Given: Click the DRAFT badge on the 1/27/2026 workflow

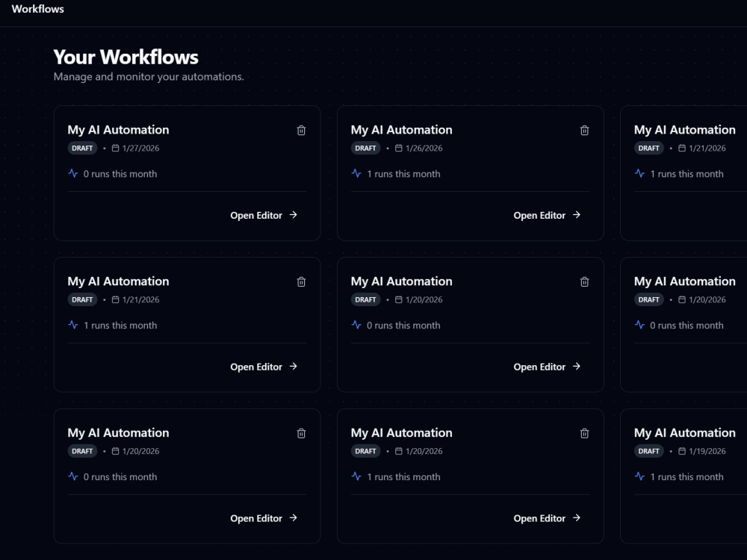Looking at the screenshot, I should pos(82,148).
